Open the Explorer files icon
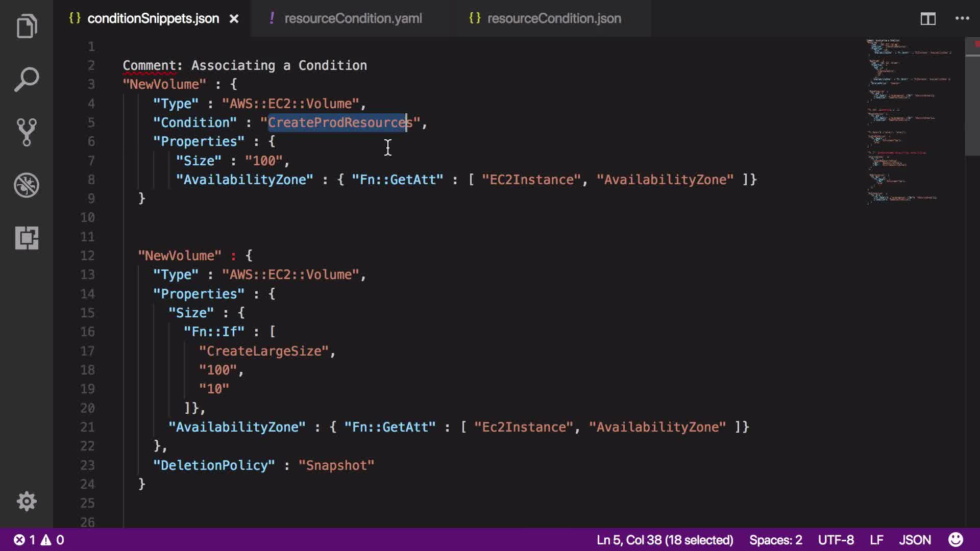This screenshot has width=980, height=551. tap(27, 27)
